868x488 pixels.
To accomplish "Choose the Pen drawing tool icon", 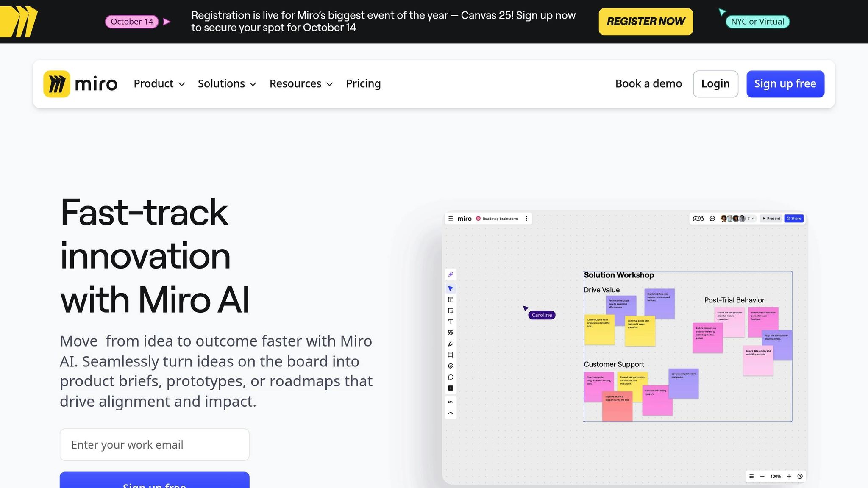I will click(451, 344).
